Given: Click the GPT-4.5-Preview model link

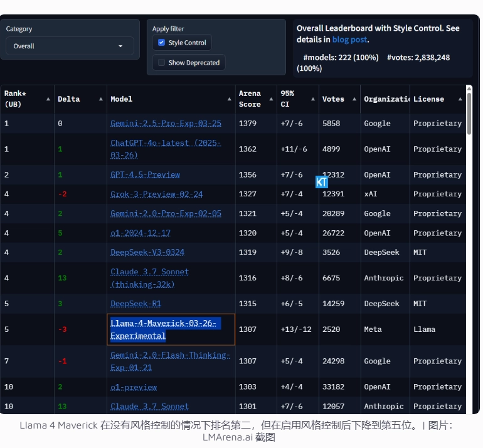Looking at the screenshot, I should [145, 175].
